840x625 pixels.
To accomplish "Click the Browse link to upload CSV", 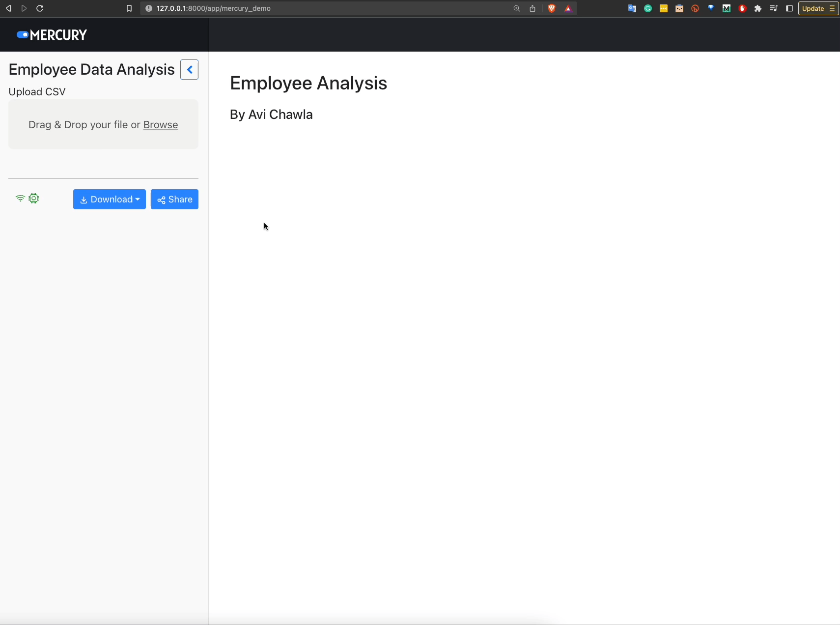I will click(x=161, y=125).
